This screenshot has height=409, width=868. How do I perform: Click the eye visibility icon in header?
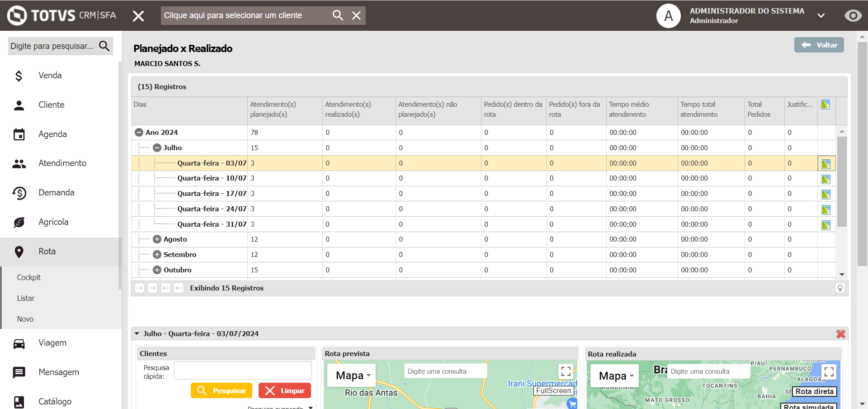click(x=853, y=16)
